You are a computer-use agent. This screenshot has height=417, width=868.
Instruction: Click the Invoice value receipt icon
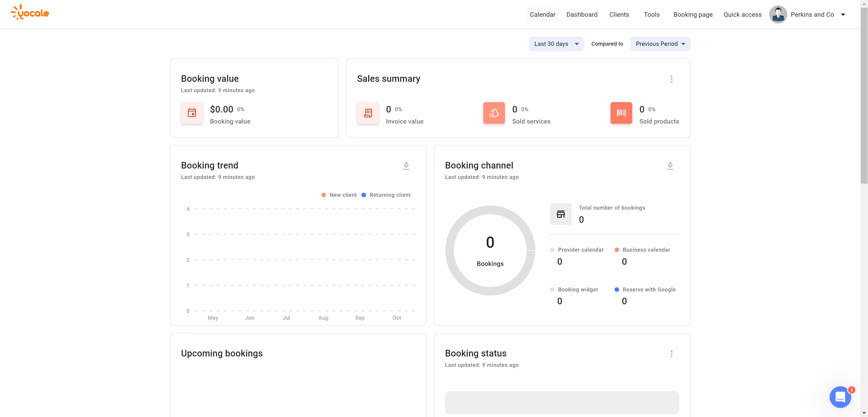(368, 113)
